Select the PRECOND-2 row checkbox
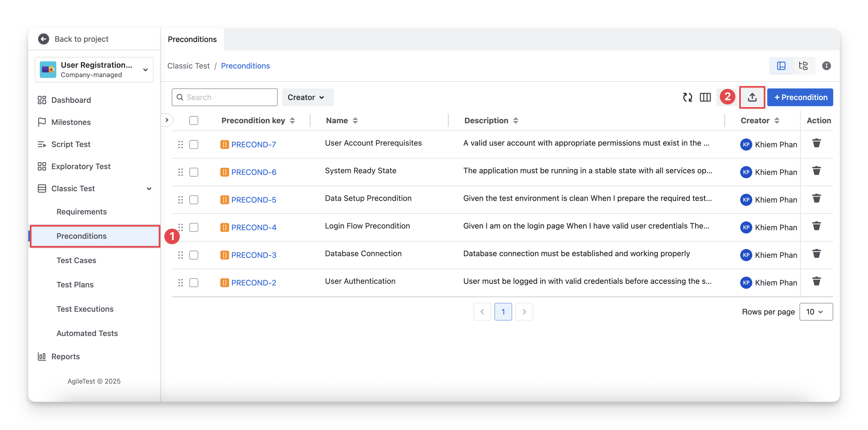The width and height of the screenshot is (868, 430). pyautogui.click(x=194, y=283)
